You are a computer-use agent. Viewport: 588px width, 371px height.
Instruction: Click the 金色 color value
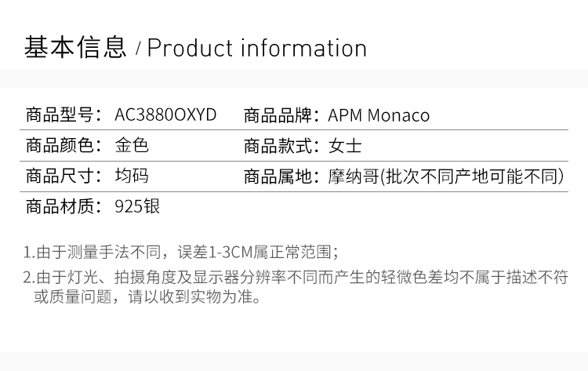(x=132, y=146)
